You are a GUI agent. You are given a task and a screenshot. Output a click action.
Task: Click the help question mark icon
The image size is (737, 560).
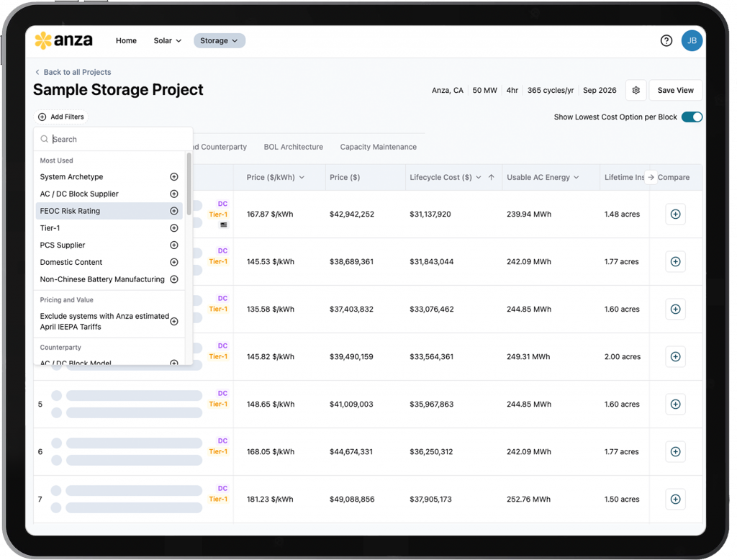666,41
